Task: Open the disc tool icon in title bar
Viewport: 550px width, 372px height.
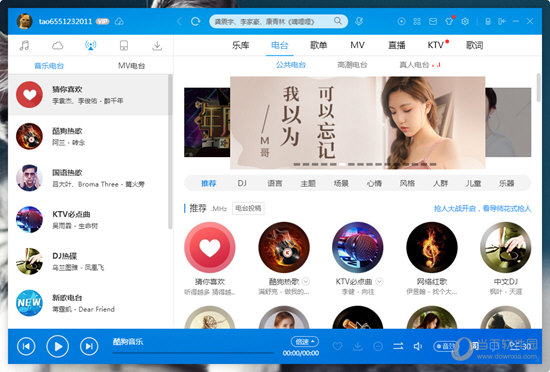Action: pos(401,21)
